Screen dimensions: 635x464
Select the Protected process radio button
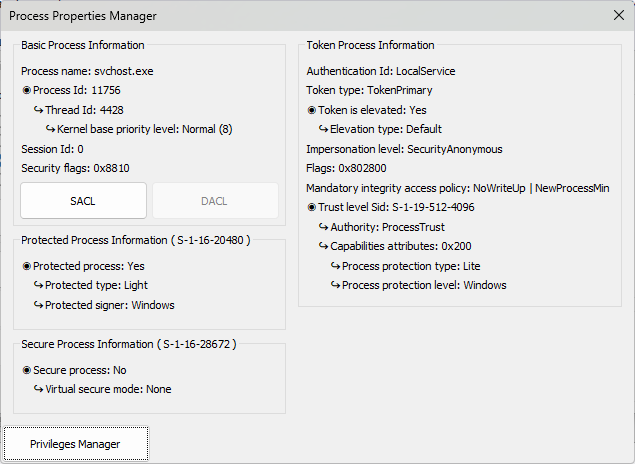pyautogui.click(x=27, y=267)
